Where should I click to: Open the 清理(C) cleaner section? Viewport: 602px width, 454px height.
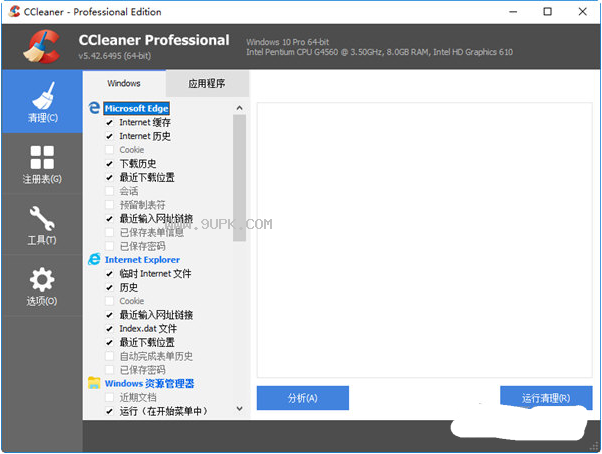42,102
